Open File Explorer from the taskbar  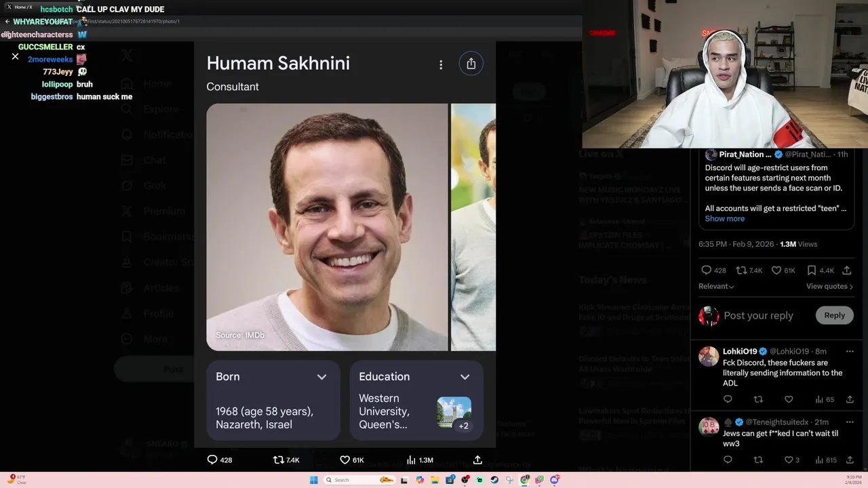(435, 480)
